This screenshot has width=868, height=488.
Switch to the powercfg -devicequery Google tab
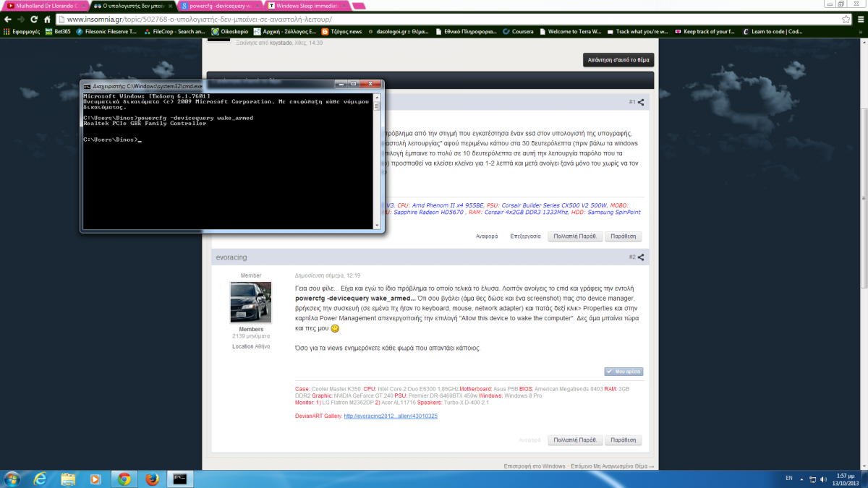click(219, 5)
